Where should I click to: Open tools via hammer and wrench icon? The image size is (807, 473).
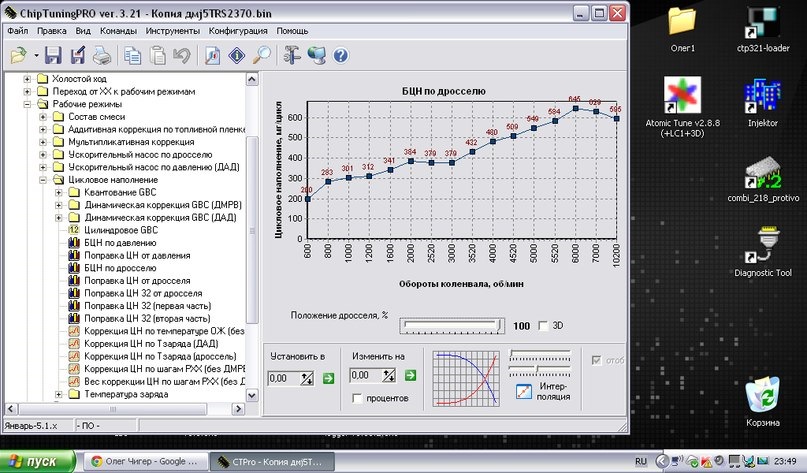[292, 55]
